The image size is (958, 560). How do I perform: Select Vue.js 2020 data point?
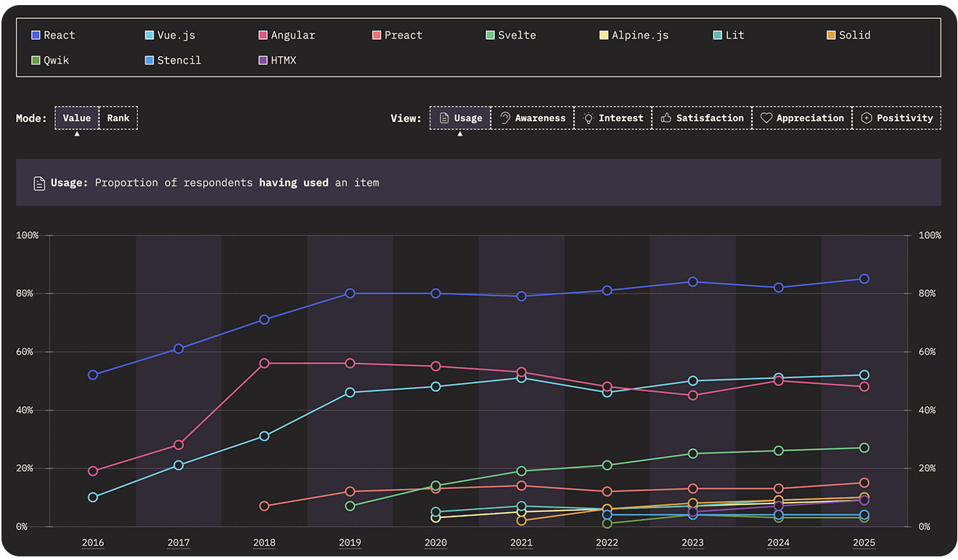(x=435, y=387)
